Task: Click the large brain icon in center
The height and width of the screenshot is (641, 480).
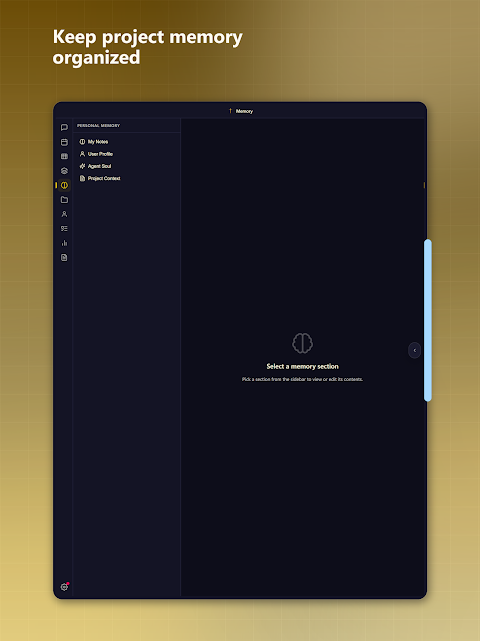Action: click(x=303, y=343)
